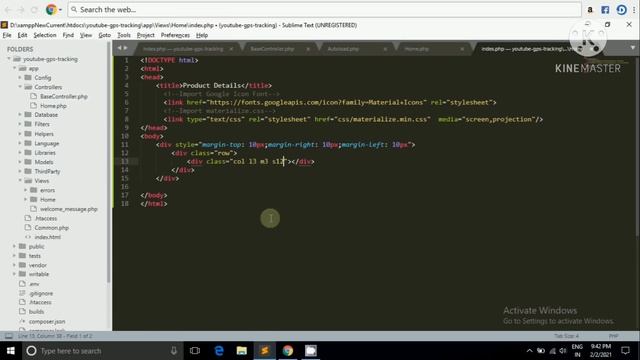Expand the Config folder arrow
640x360 pixels.
[x=20, y=78]
